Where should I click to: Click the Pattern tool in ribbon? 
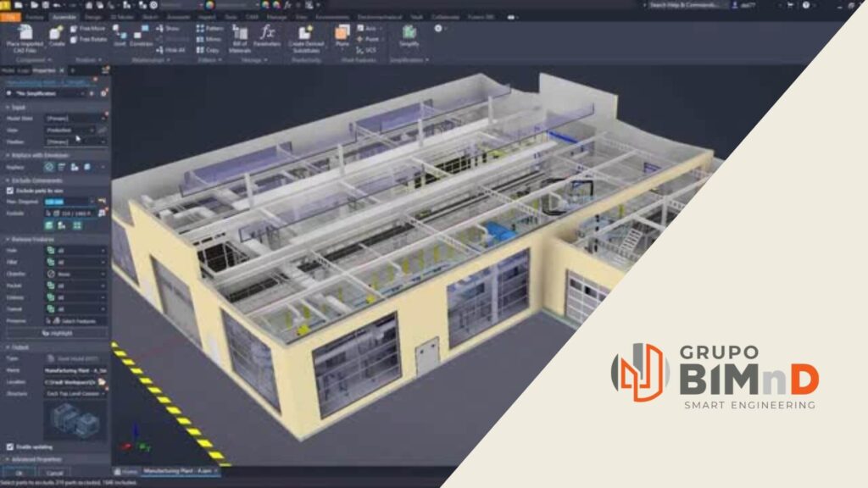click(210, 27)
